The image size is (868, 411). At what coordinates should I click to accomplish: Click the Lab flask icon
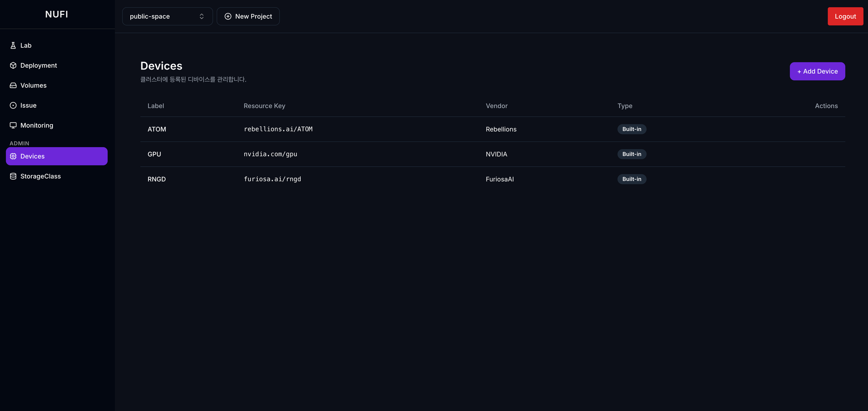(13, 46)
